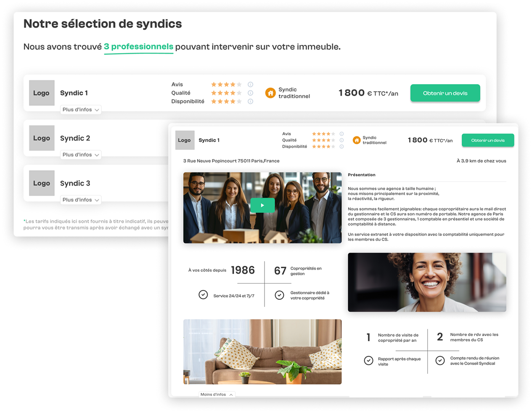Expand "Plus d'infos" for Syndic 2
This screenshot has height=413, width=532.
click(x=81, y=154)
